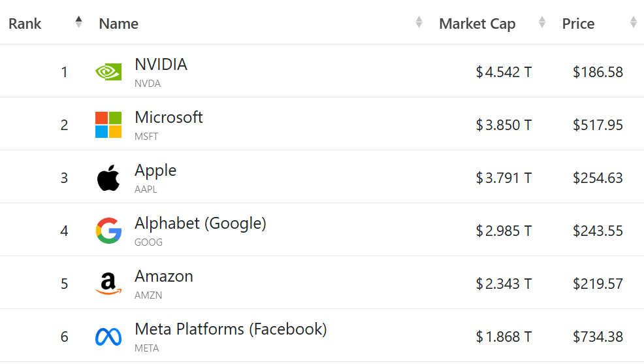Click the Amazon company name
Viewport: 644px width, 364px height.
(x=164, y=276)
